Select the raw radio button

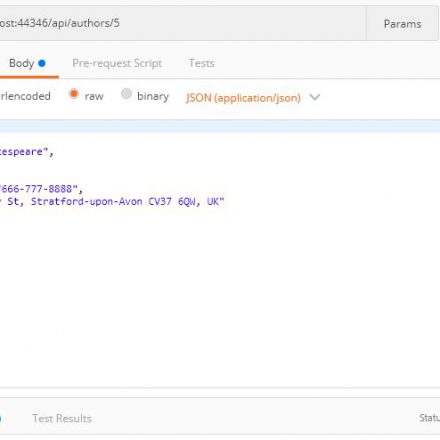point(74,94)
